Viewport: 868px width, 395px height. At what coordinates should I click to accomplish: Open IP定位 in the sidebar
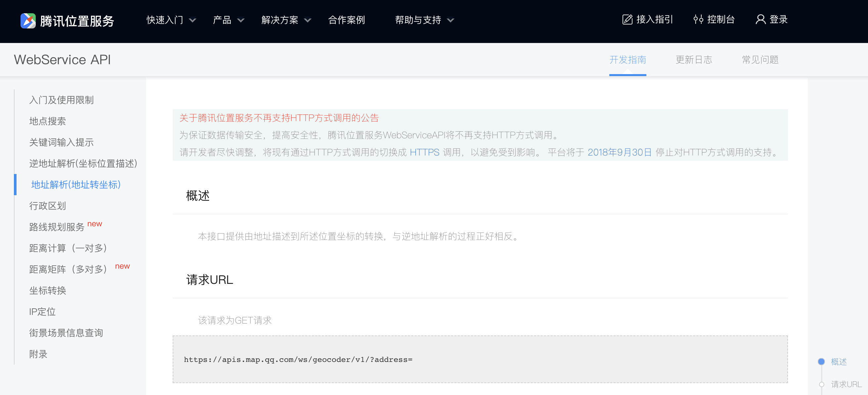(x=42, y=312)
